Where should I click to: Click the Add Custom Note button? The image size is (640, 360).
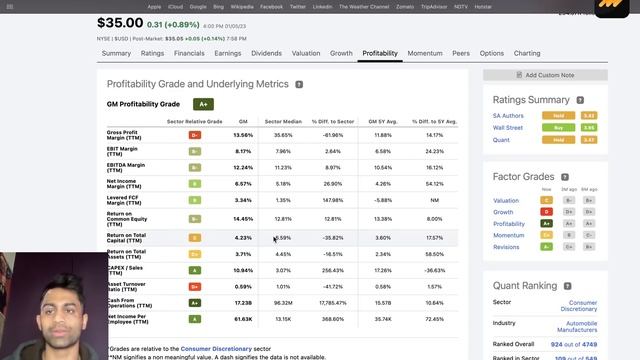545,75
